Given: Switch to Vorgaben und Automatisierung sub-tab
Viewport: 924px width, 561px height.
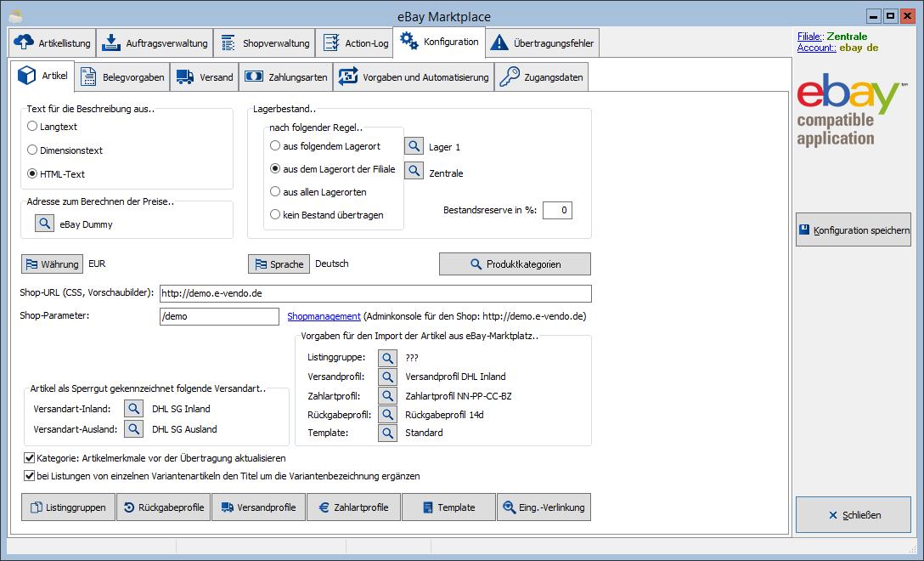Looking at the screenshot, I should click(x=414, y=76).
